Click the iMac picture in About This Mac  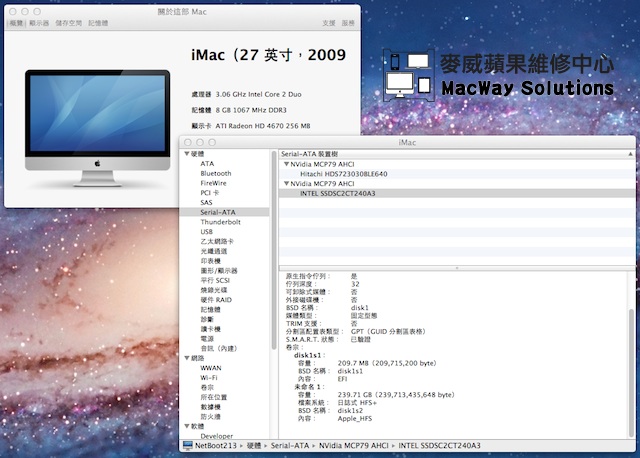pyautogui.click(x=98, y=128)
